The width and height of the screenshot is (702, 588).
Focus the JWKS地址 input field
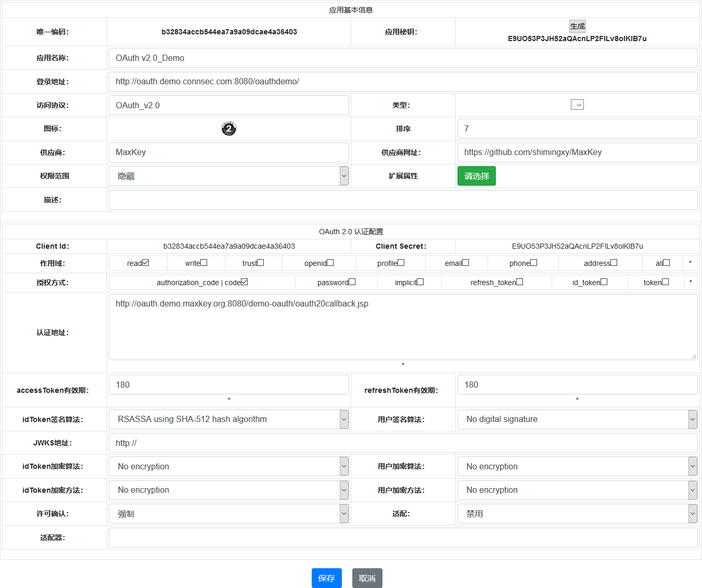click(x=403, y=443)
